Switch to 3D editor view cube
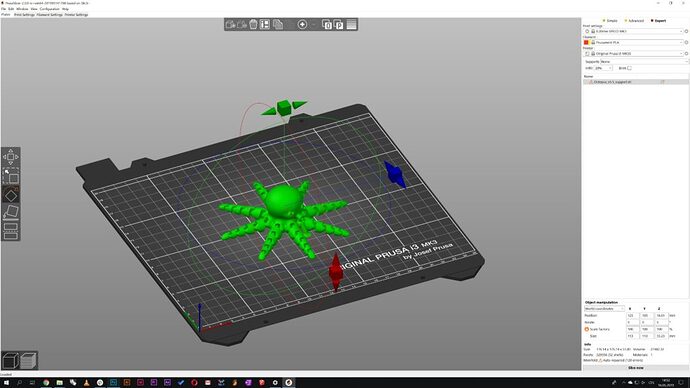 click(x=11, y=361)
